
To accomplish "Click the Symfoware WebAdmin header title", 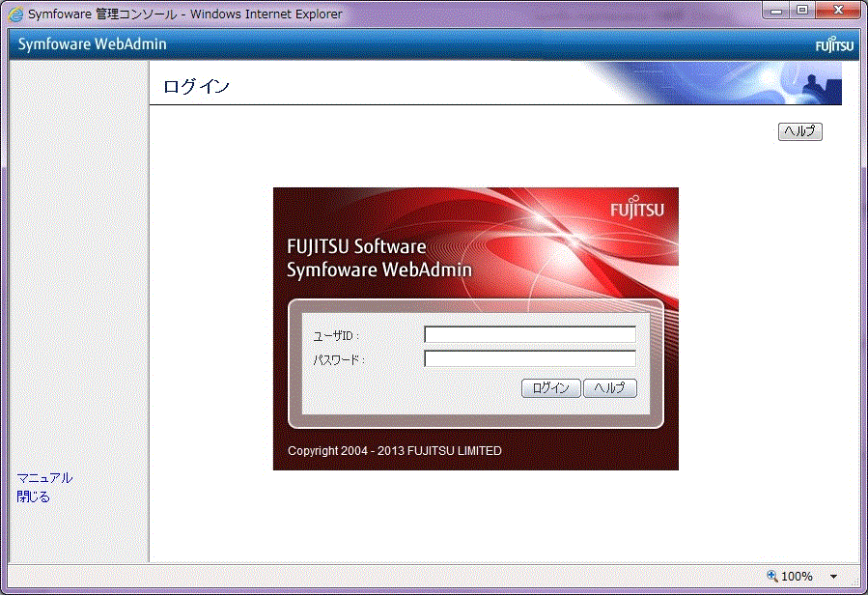I will tap(92, 45).
